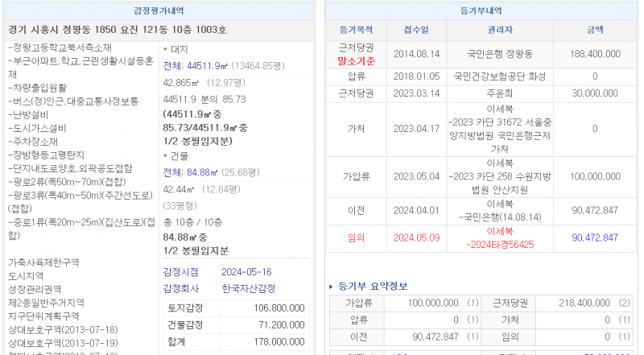Click the 감정시점 label

coord(181,272)
